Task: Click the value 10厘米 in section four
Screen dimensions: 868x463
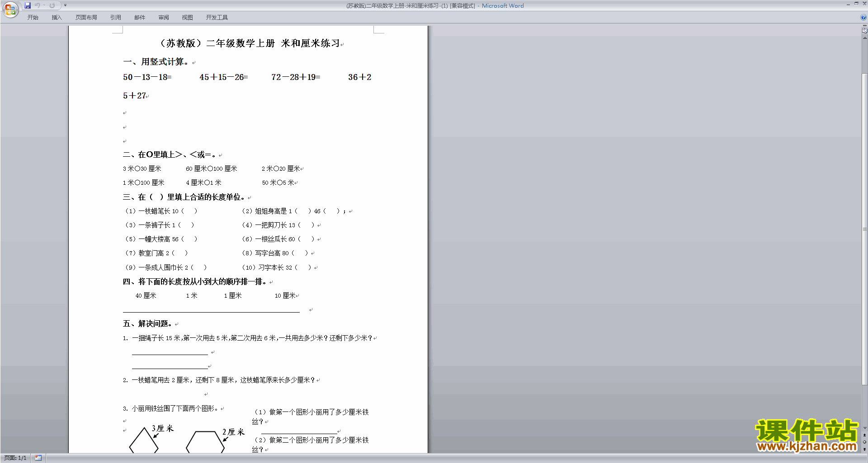Action: 285,295
